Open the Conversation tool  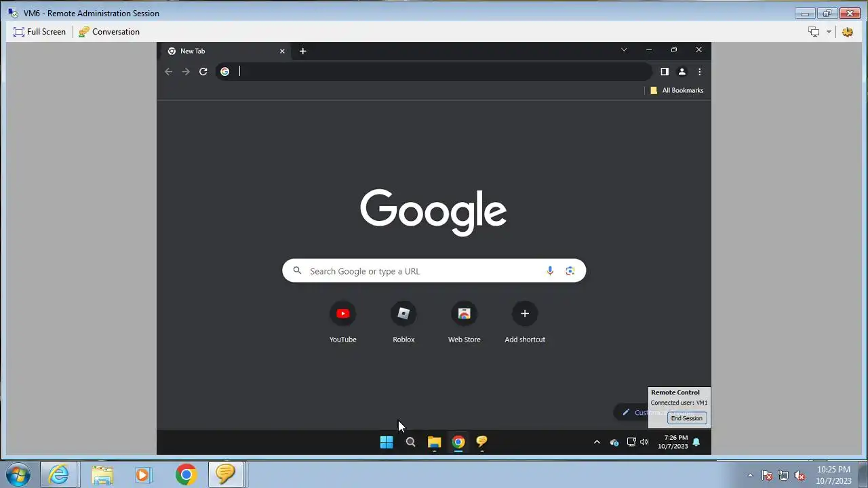coord(109,32)
